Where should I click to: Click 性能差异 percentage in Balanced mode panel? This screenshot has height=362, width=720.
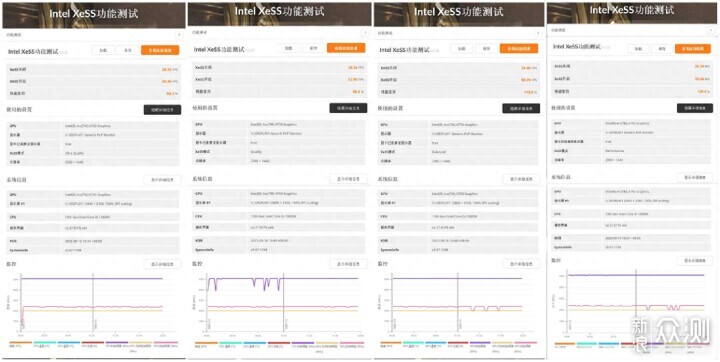(530, 92)
